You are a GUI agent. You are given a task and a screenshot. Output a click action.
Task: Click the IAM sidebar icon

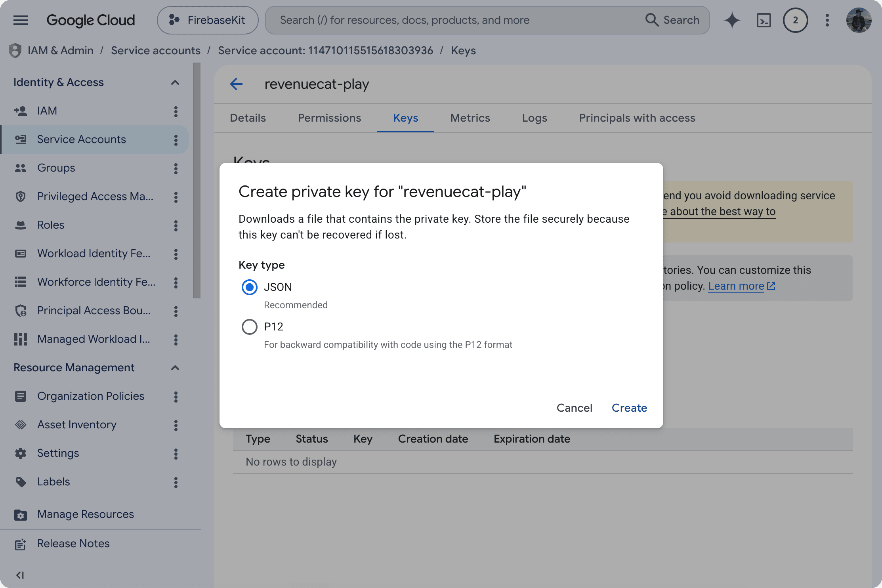(x=21, y=111)
